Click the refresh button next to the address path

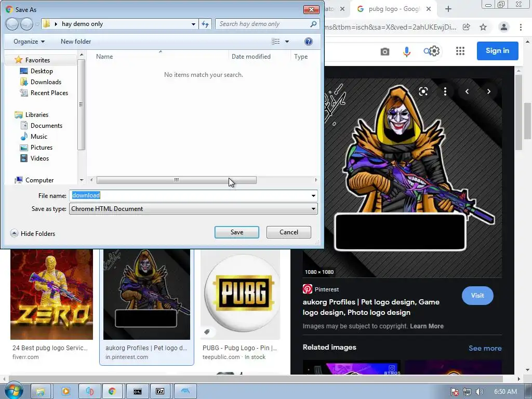click(x=205, y=24)
